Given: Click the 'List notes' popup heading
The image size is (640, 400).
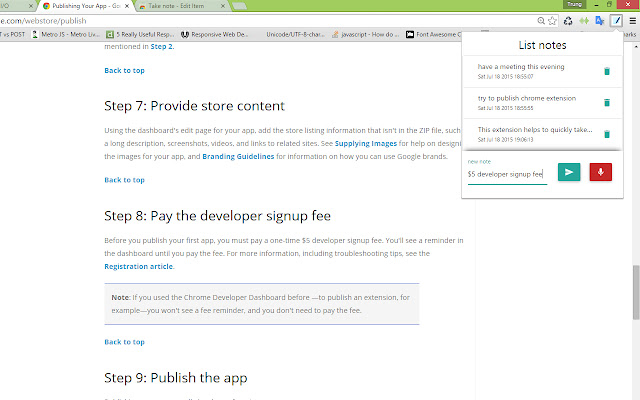Looking at the screenshot, I should pos(542,45).
